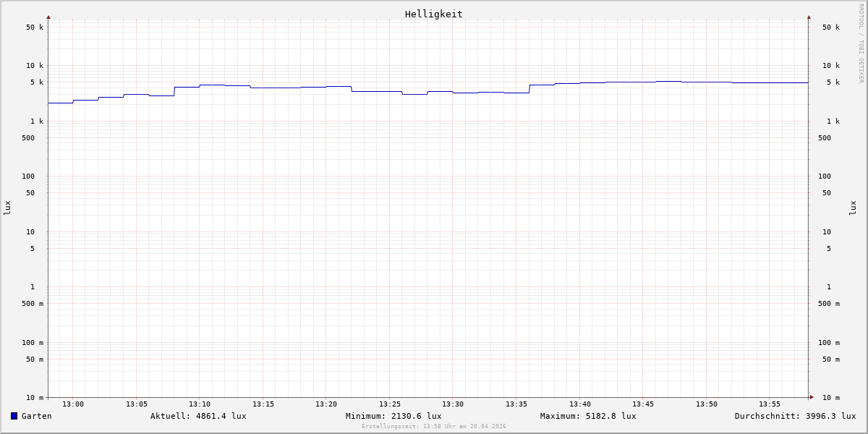Click the 13:10 time axis label
Image resolution: width=868 pixels, height=434 pixels.
(x=200, y=404)
